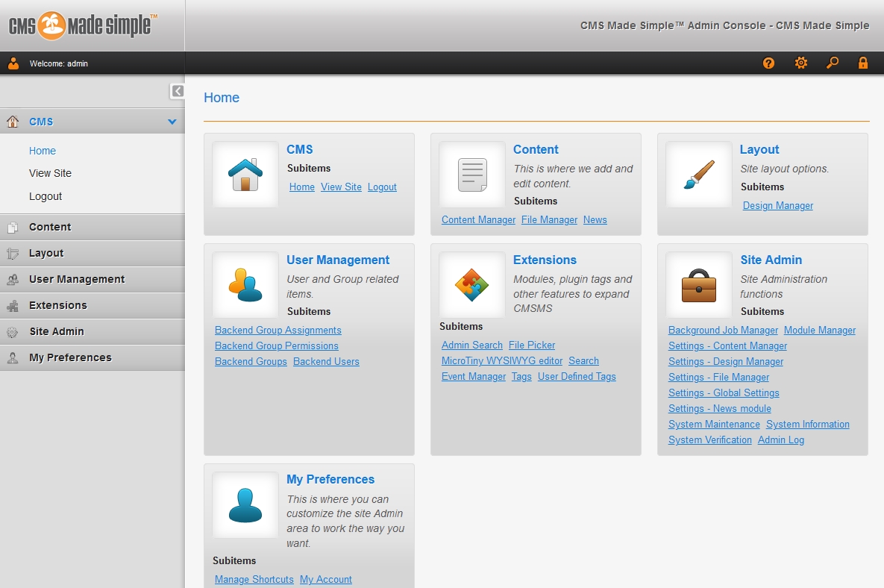The width and height of the screenshot is (884, 588).
Task: Select Home in the sidebar submenu
Action: tap(43, 151)
